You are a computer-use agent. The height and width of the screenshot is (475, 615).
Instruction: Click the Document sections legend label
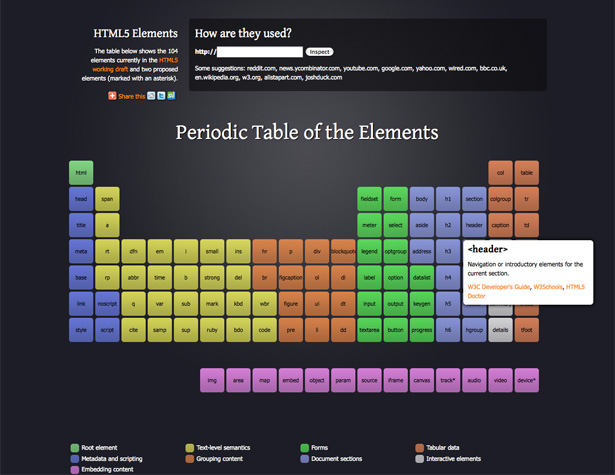click(x=337, y=459)
